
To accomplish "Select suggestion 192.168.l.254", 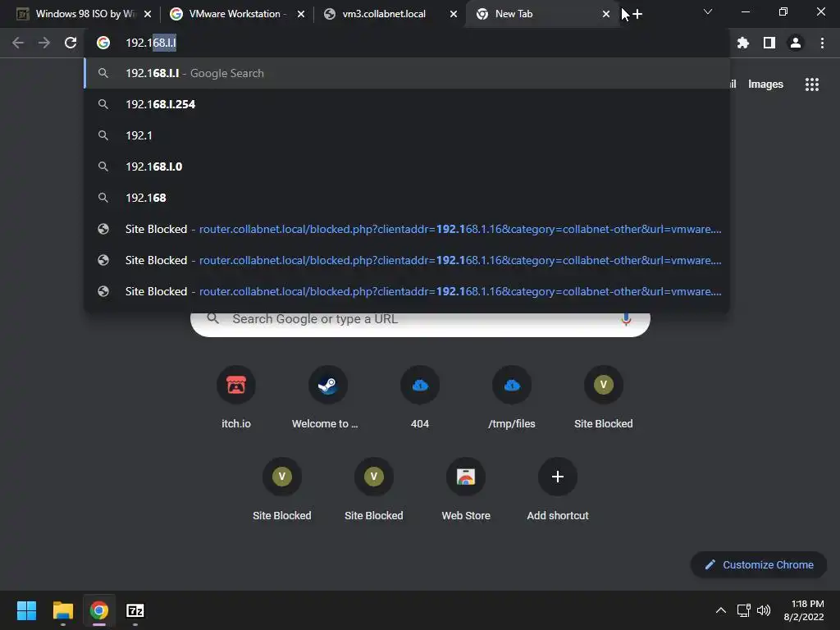I will [x=407, y=104].
